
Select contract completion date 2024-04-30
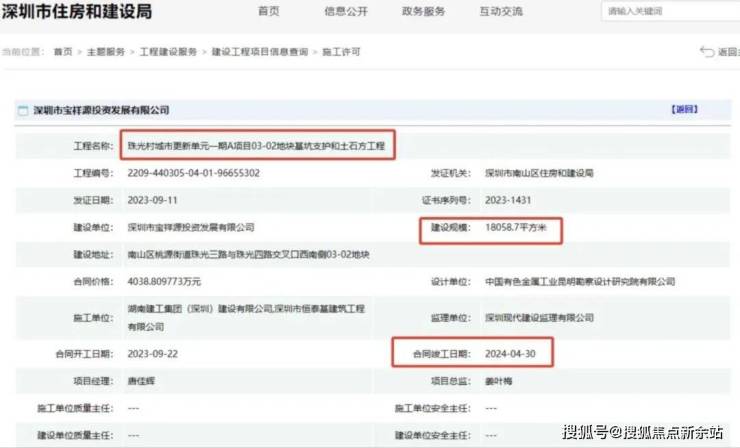(510, 354)
